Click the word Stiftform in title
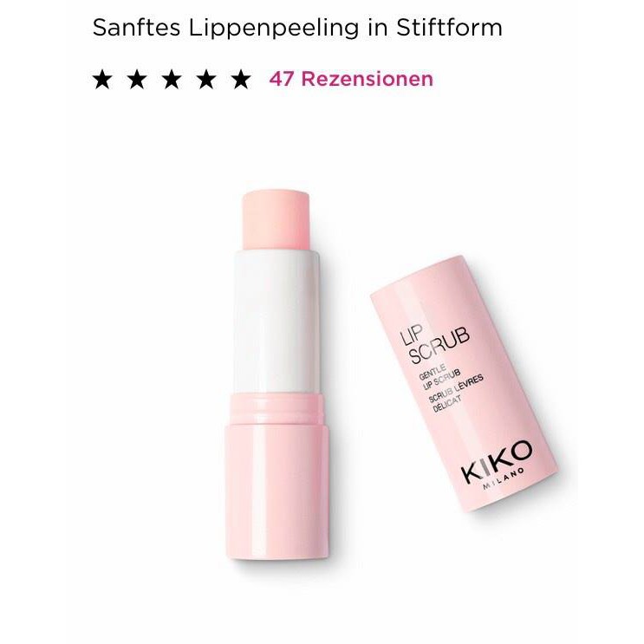644x644 pixels. click(449, 28)
